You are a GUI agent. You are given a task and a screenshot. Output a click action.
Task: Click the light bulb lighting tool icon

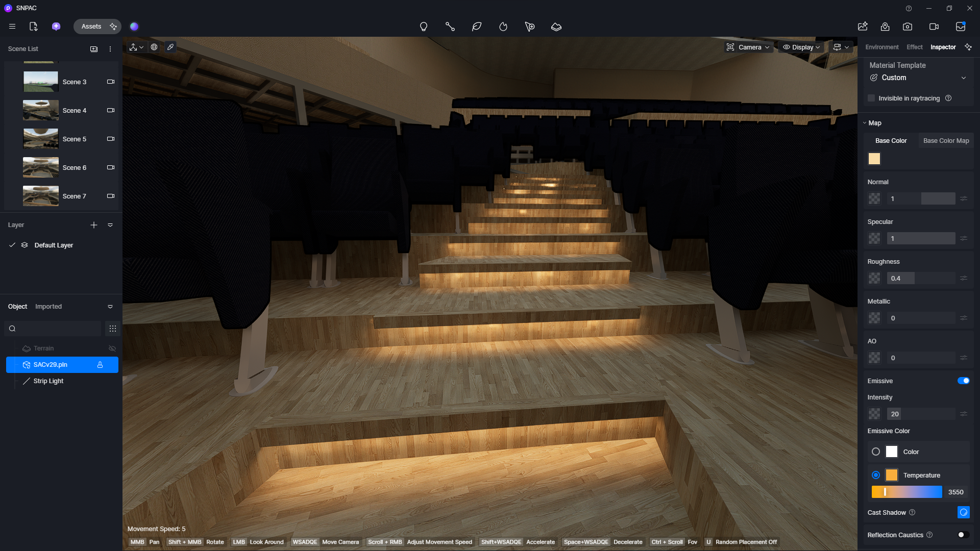[423, 27]
